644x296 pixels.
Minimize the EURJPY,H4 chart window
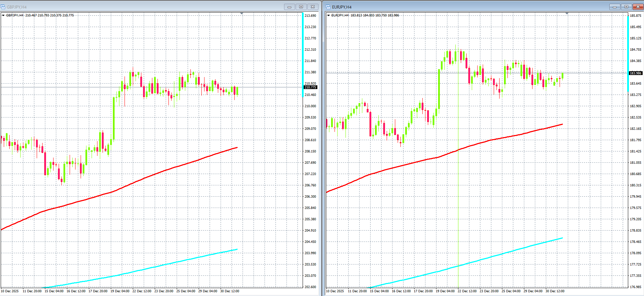(x=614, y=7)
